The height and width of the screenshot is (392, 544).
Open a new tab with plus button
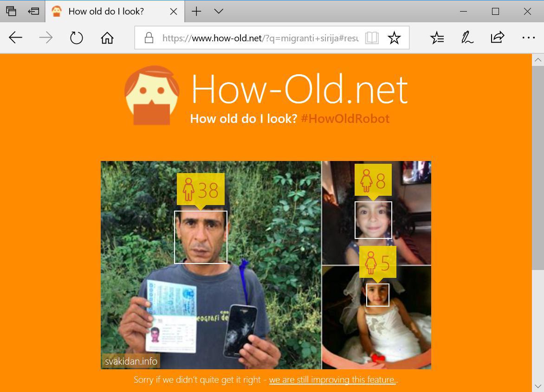click(x=196, y=11)
